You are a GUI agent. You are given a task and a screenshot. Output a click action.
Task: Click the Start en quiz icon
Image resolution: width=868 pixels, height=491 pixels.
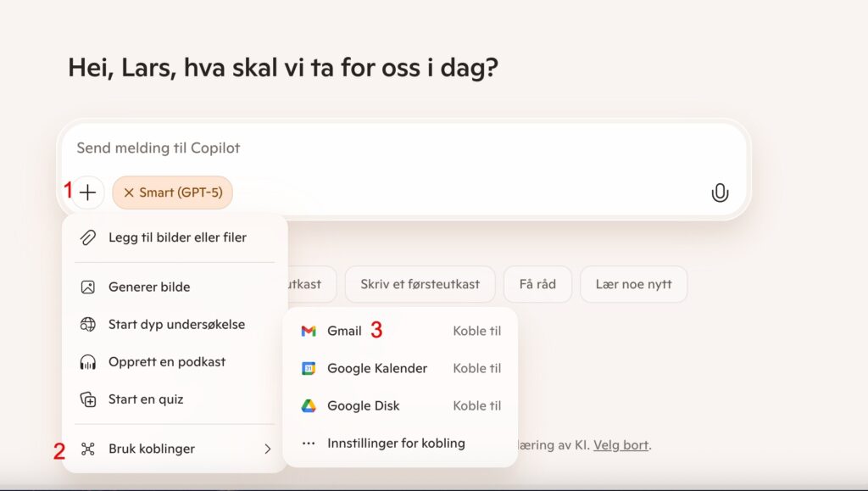pyautogui.click(x=88, y=399)
